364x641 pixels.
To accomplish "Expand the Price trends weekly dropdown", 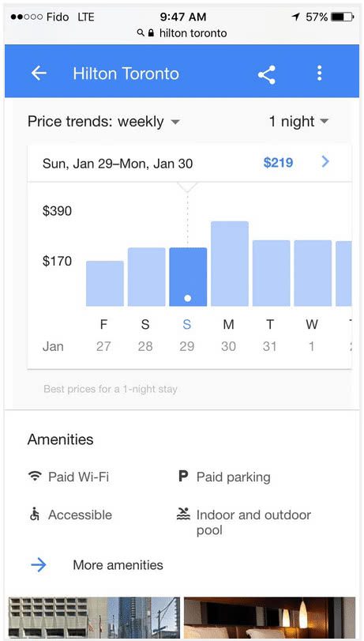I will click(x=103, y=122).
